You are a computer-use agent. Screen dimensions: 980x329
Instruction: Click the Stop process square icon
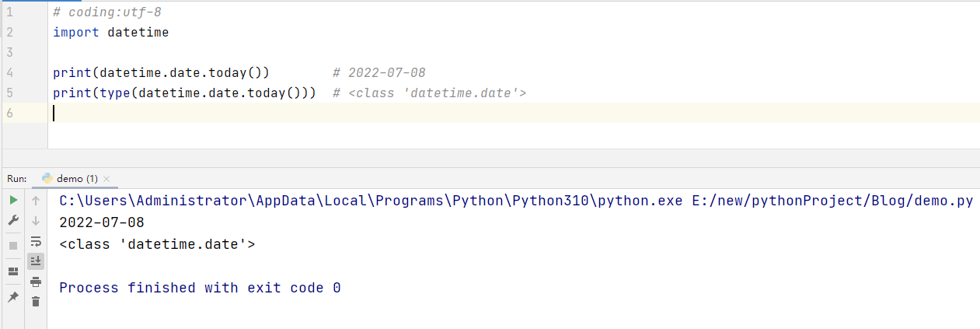point(13,246)
